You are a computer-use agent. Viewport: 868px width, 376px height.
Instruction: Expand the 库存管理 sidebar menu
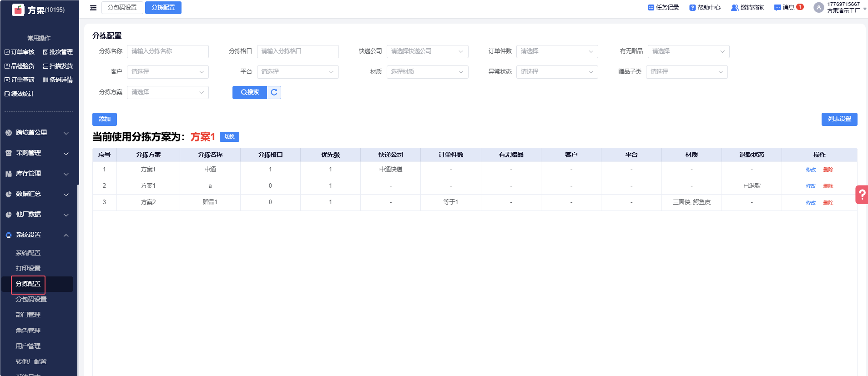39,174
